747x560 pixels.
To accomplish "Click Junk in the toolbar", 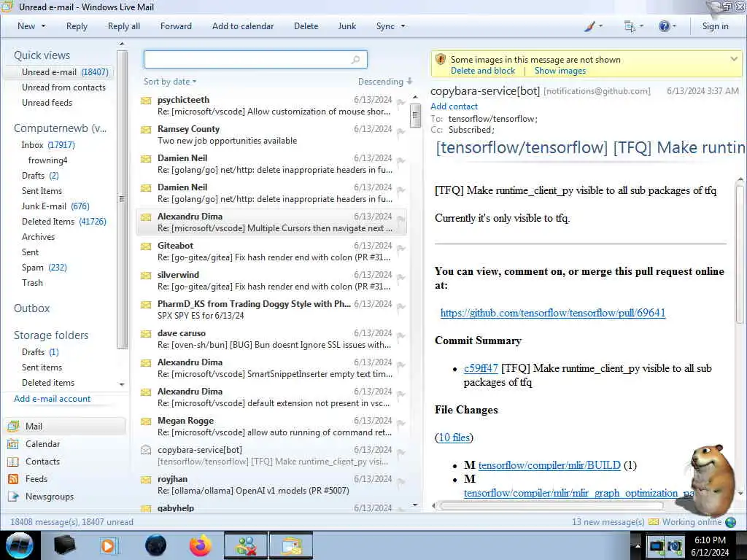I will [347, 26].
